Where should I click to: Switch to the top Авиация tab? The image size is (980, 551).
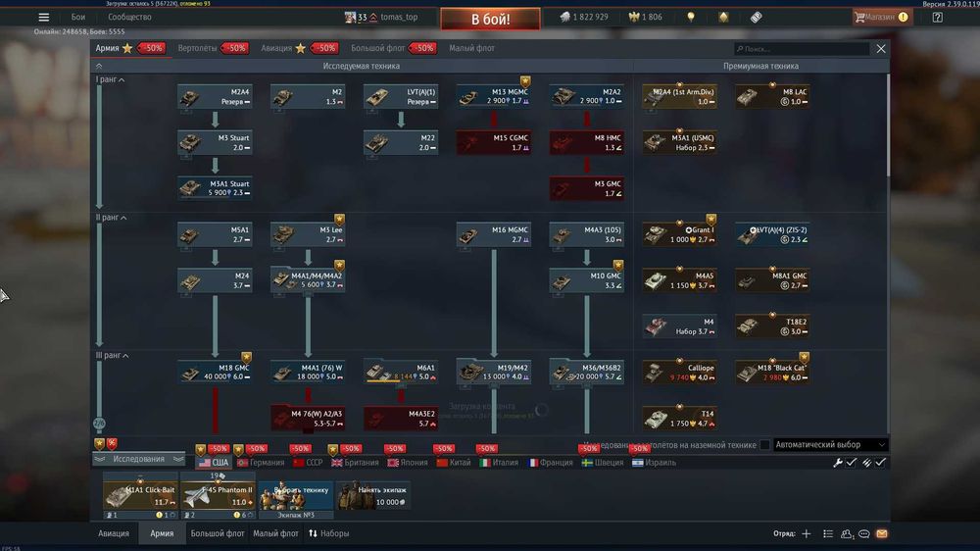coord(276,48)
